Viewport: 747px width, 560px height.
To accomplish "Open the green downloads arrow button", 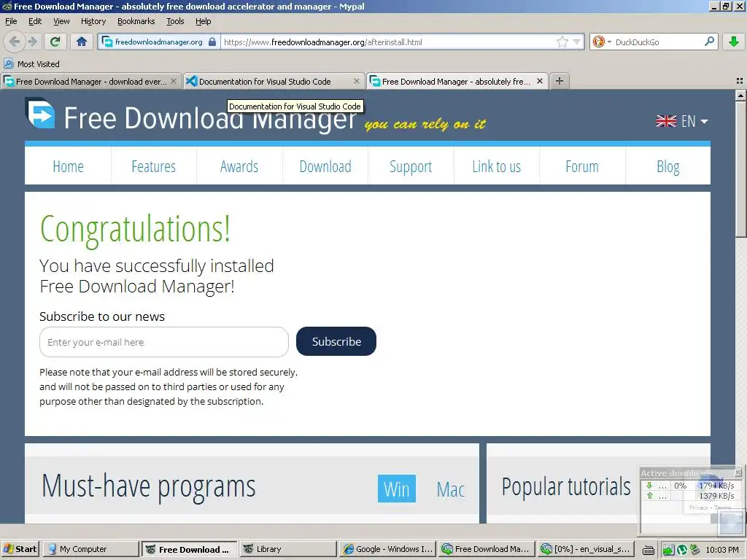I will [734, 42].
